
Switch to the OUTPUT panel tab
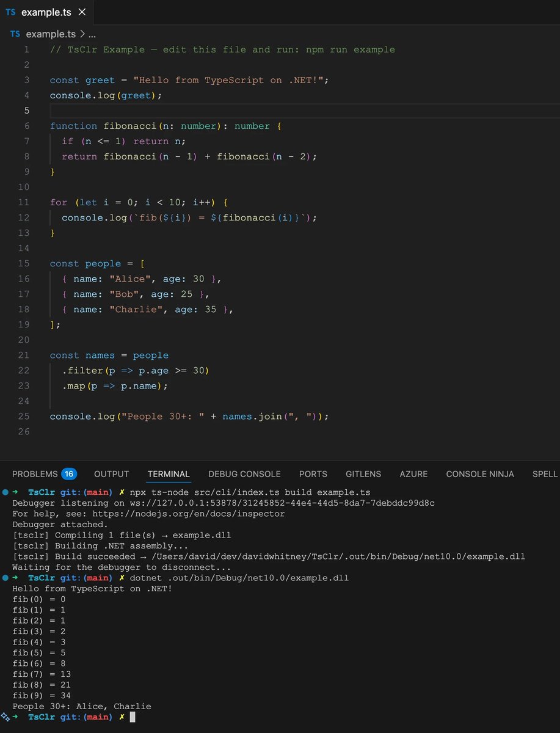[112, 474]
